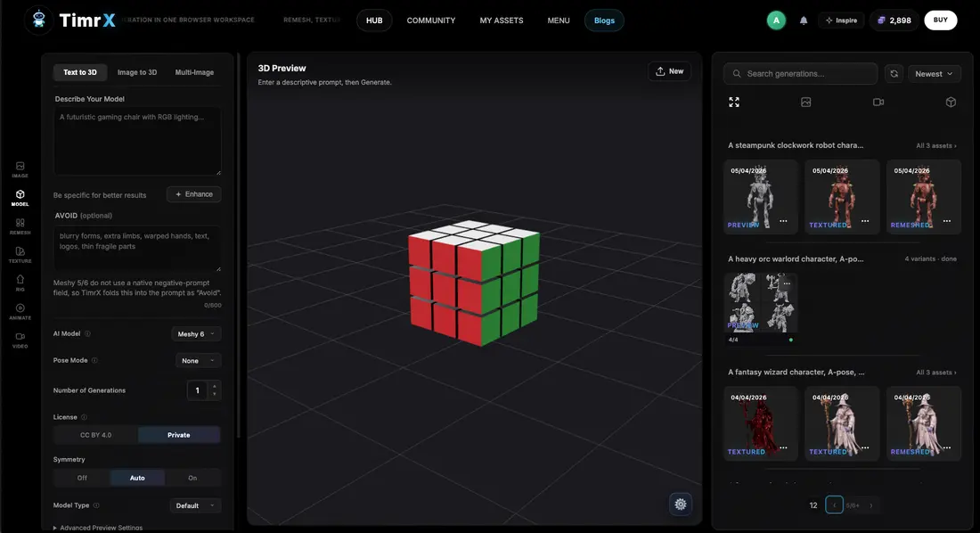Click the Rubik's cube in 3D preview
Viewport: 980px width, 533px height.
(474, 283)
